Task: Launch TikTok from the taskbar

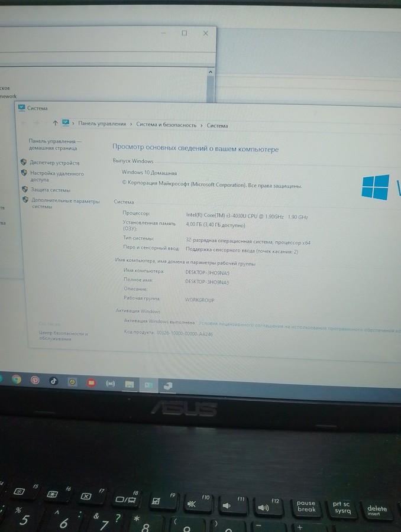Action: point(54,381)
